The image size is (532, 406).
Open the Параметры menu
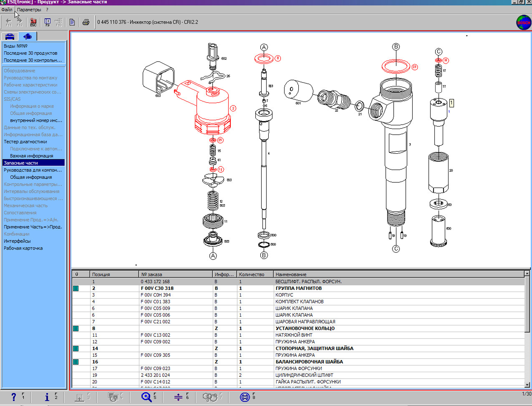coord(29,10)
